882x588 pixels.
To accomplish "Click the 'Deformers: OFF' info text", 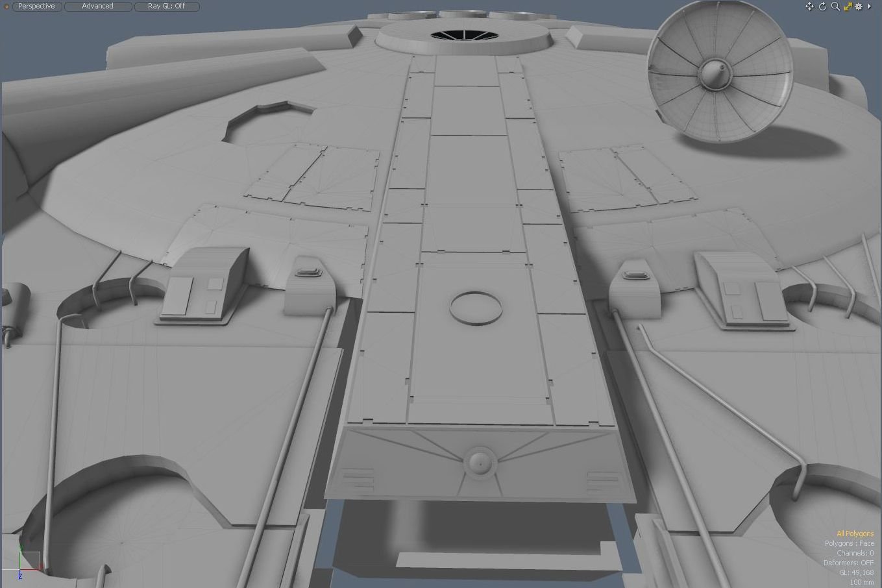I will [849, 563].
